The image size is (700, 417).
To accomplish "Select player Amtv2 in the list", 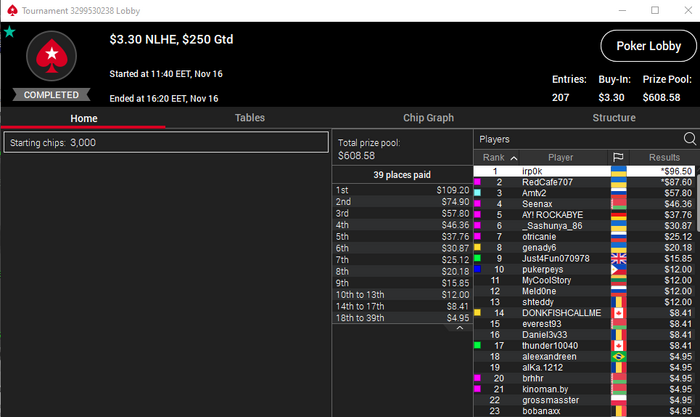I will tap(584, 193).
